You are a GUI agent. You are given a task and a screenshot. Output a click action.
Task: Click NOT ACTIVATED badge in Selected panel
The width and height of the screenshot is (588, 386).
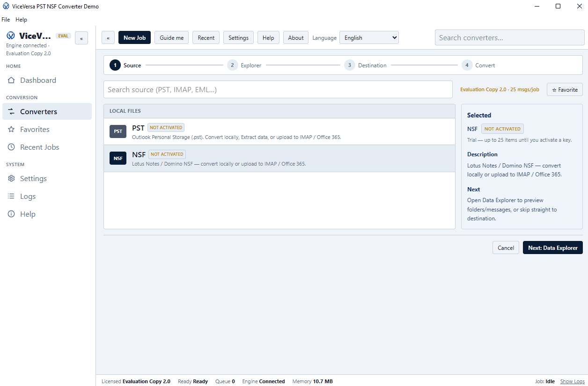502,129
